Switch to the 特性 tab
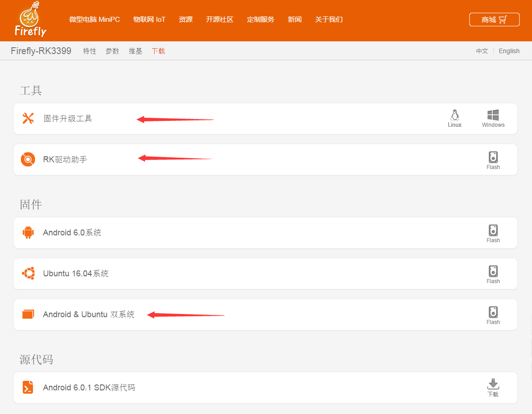 click(90, 51)
